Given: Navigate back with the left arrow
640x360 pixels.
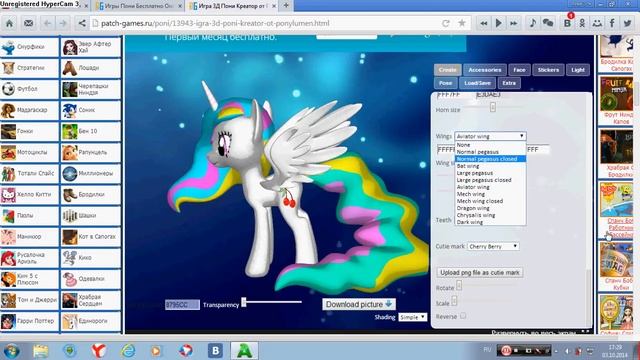Looking at the screenshot, I should 47,23.
